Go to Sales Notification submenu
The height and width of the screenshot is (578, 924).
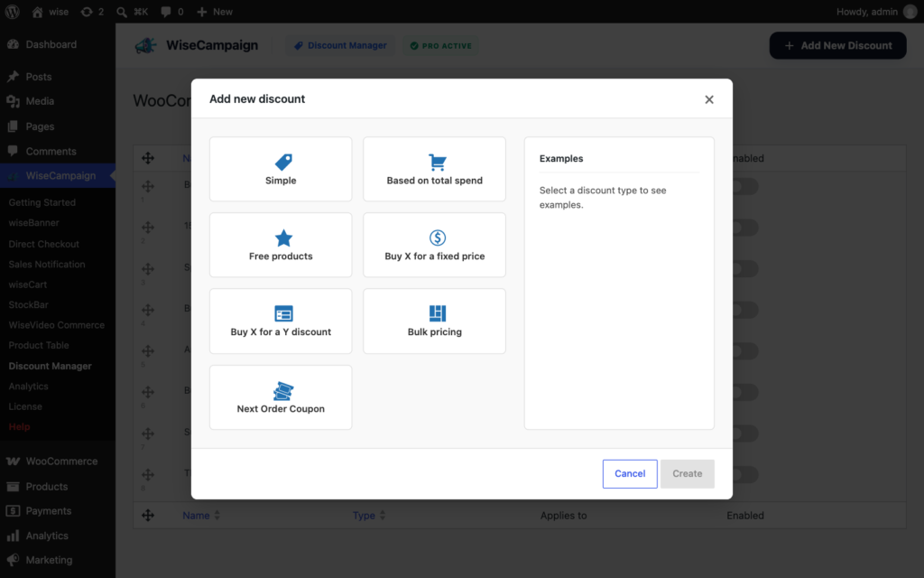click(47, 265)
